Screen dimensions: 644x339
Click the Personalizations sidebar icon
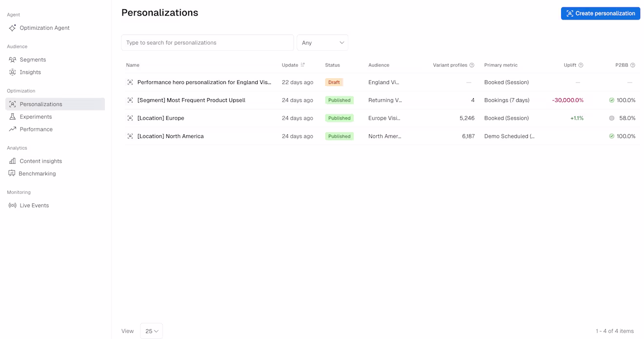[x=13, y=104]
